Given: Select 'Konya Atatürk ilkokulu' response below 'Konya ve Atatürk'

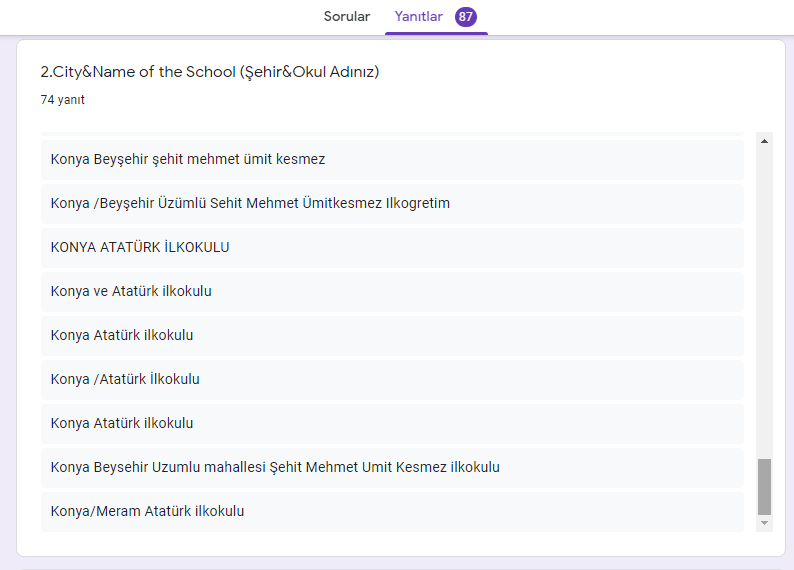Looking at the screenshot, I should tap(122, 335).
